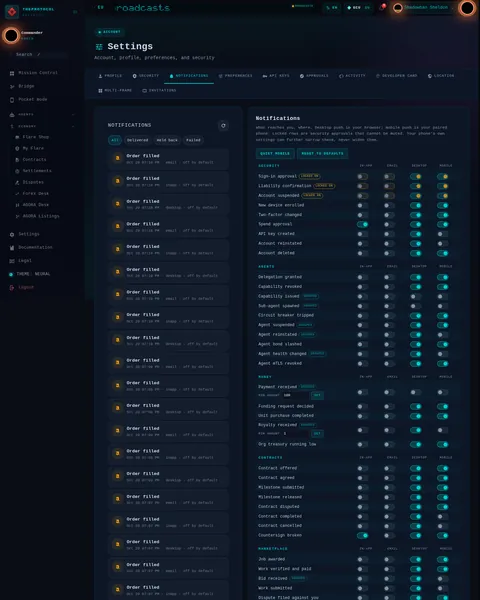Toggle Contract offered Mobile notifications
The image size is (480, 600).
[442, 468]
